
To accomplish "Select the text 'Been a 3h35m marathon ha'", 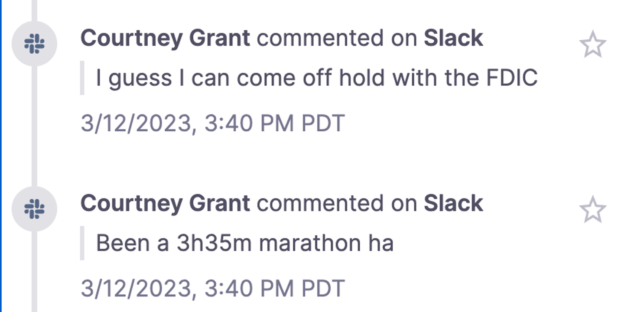I will point(245,244).
